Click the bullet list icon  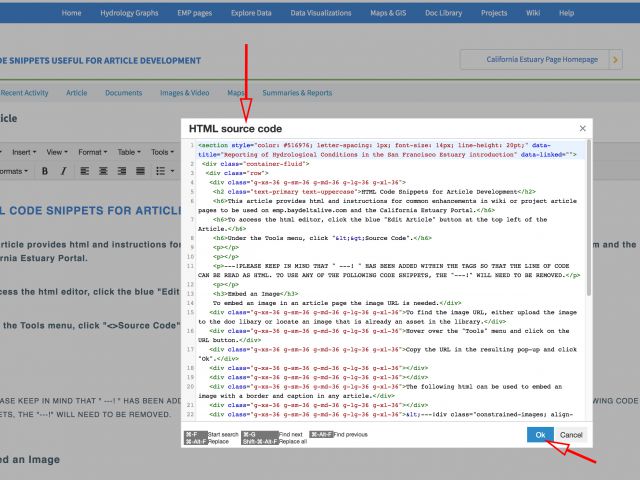tap(160, 171)
